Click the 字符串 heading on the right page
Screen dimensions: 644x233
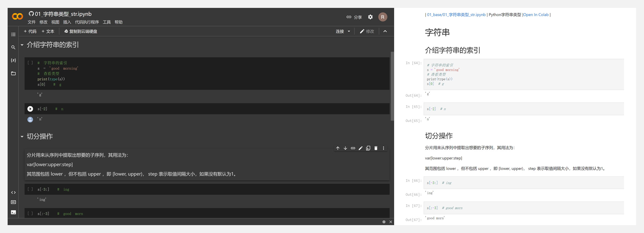(437, 32)
